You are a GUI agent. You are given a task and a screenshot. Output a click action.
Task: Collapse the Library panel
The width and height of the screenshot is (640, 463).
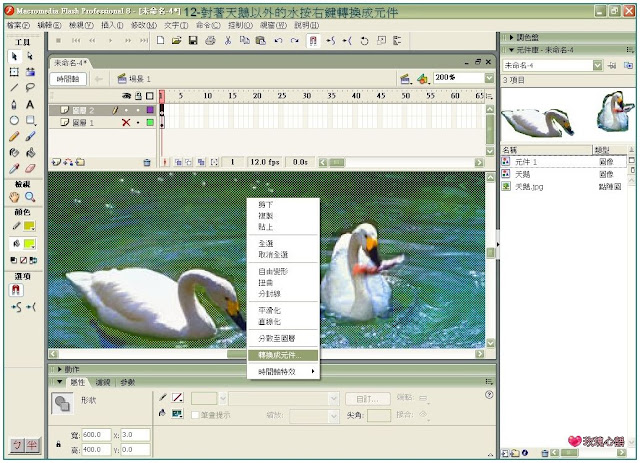(x=511, y=50)
